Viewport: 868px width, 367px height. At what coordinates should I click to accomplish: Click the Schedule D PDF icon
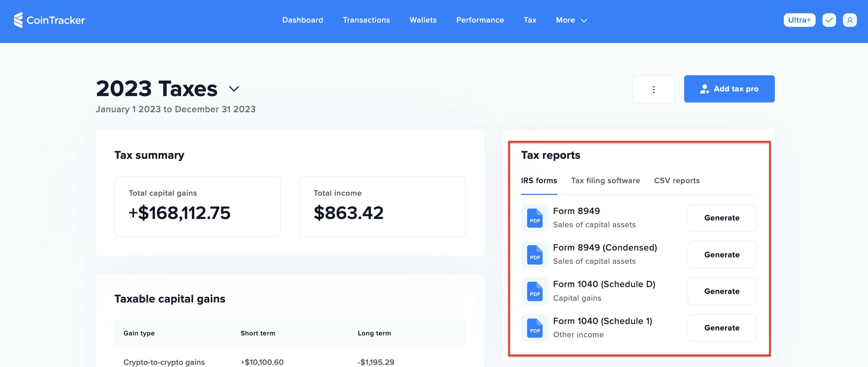pos(535,291)
